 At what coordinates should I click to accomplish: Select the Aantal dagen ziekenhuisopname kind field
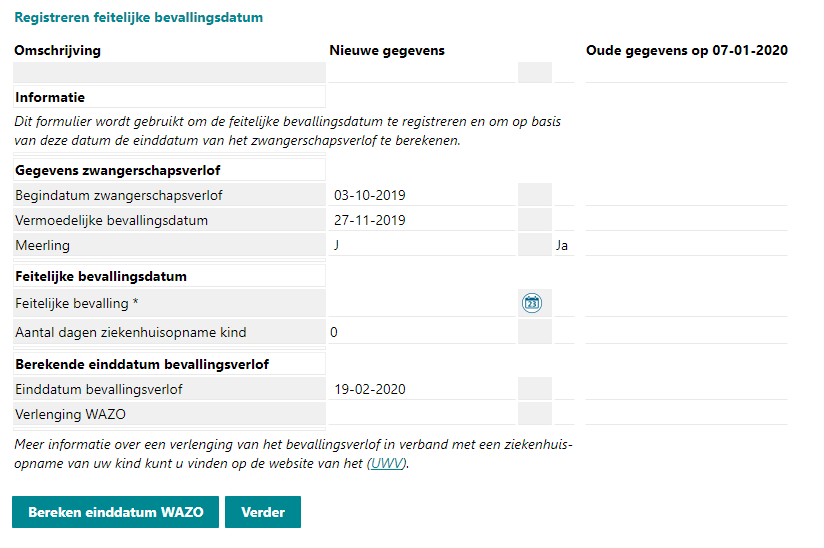[422, 332]
